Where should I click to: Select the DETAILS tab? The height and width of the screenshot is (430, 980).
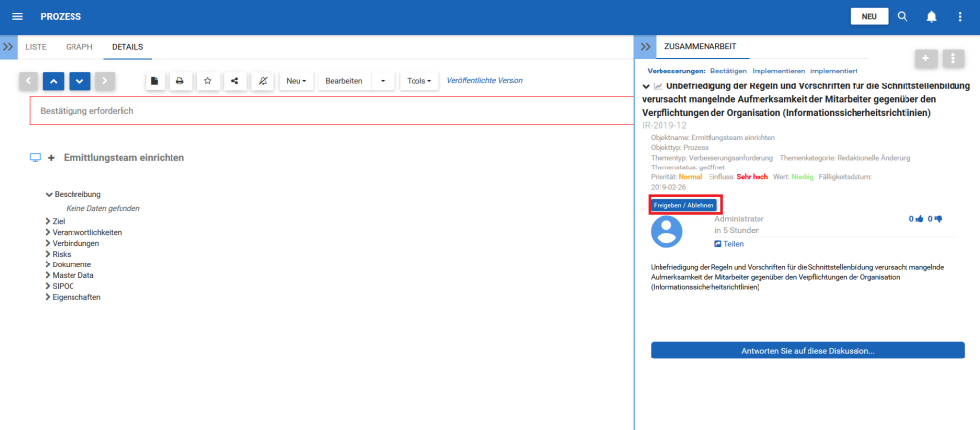point(127,47)
